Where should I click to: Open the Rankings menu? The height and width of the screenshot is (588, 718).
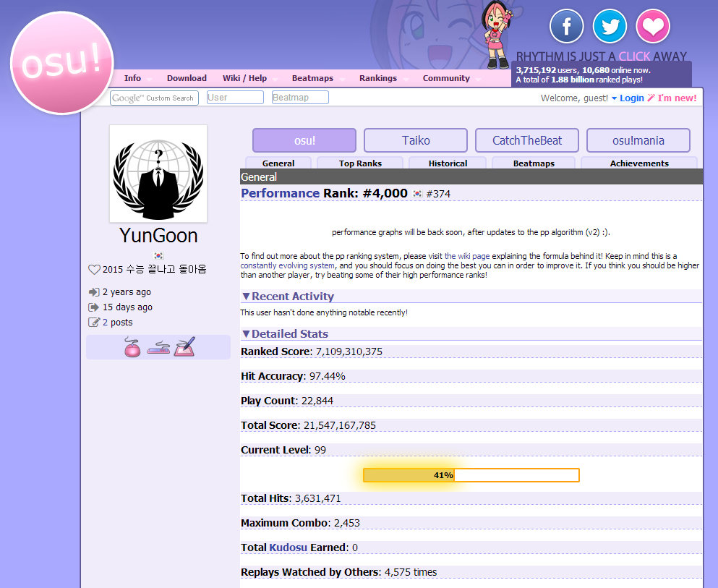[378, 78]
